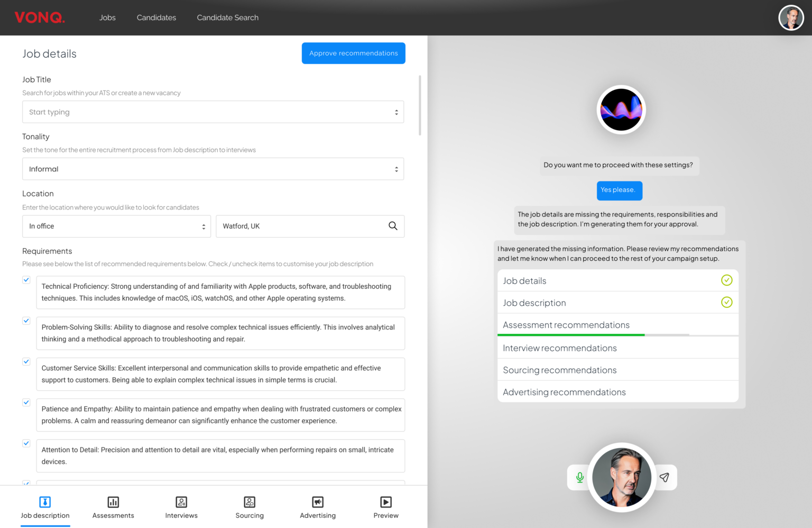Click the Watford, UK location field
The height and width of the screenshot is (528, 812).
pyautogui.click(x=301, y=226)
